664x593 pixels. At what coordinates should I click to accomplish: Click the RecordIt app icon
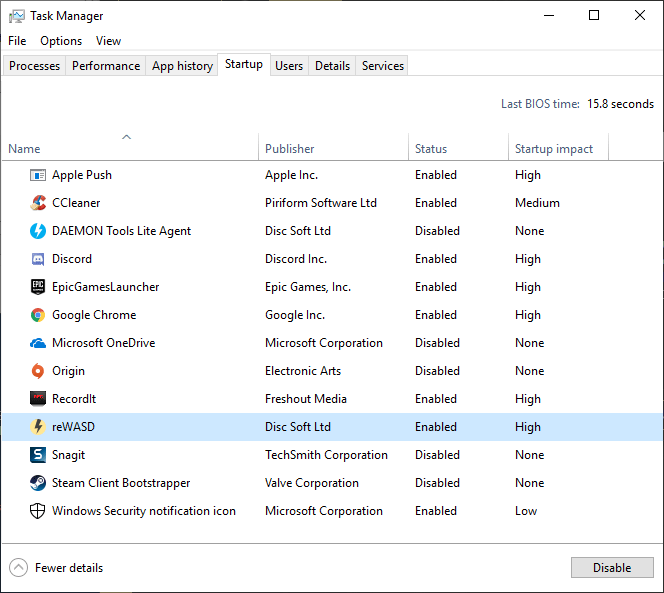point(38,399)
